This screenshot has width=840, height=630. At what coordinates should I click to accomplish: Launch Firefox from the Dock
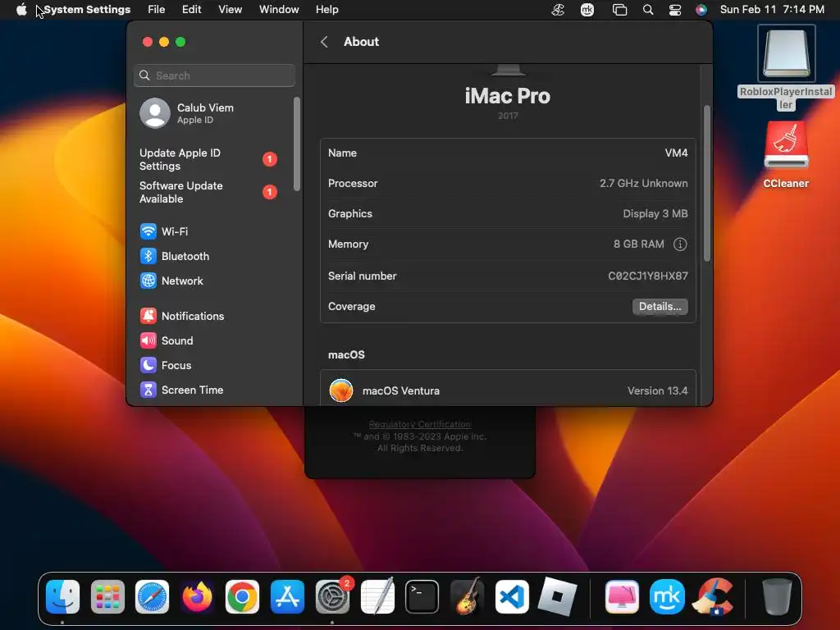point(197,596)
